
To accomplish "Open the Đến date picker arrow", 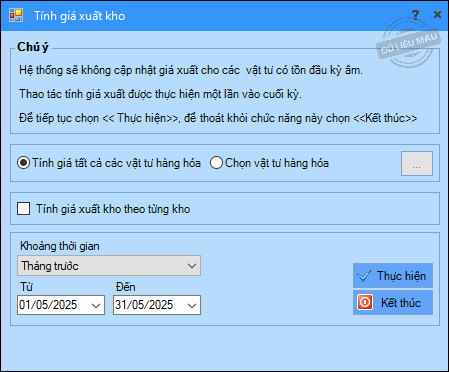I will coord(192,305).
